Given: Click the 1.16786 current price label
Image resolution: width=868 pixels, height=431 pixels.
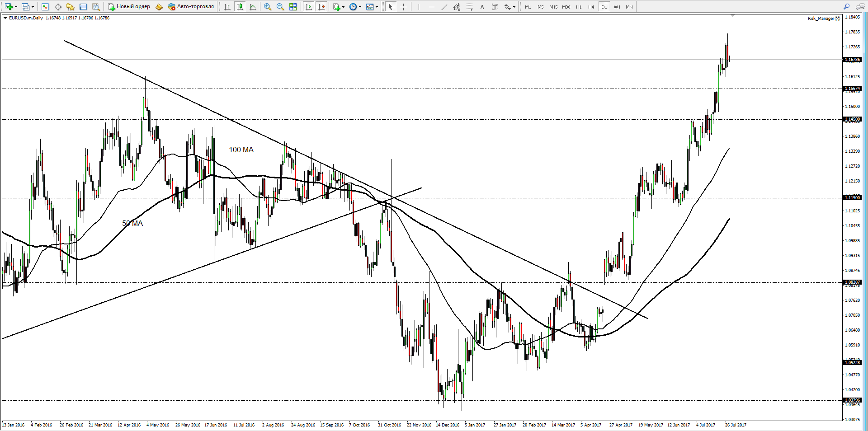Looking at the screenshot, I should [853, 59].
